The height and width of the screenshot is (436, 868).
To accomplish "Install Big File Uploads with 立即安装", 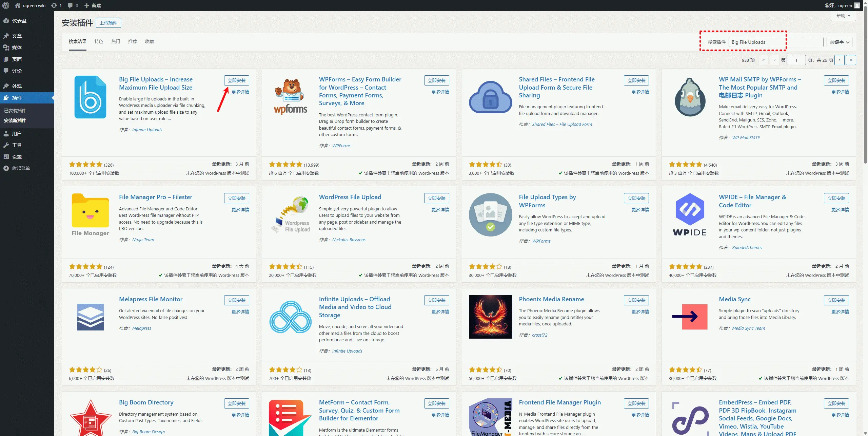I will tap(236, 80).
